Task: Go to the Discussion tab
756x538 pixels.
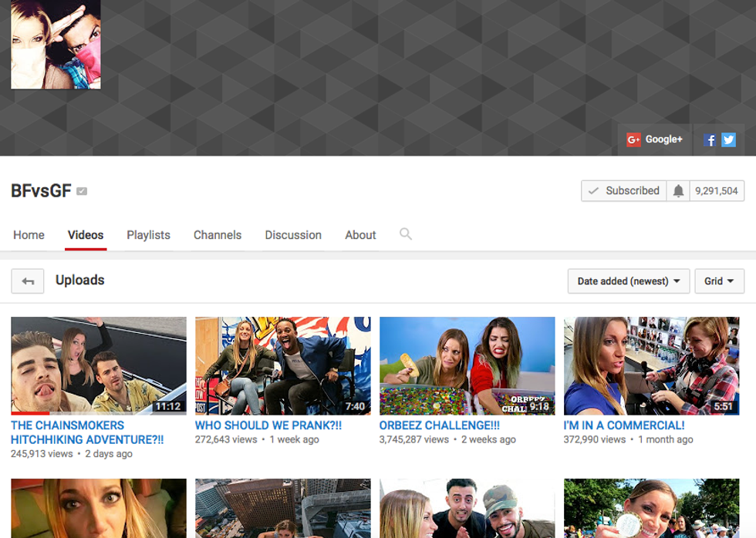Action: pos(293,235)
